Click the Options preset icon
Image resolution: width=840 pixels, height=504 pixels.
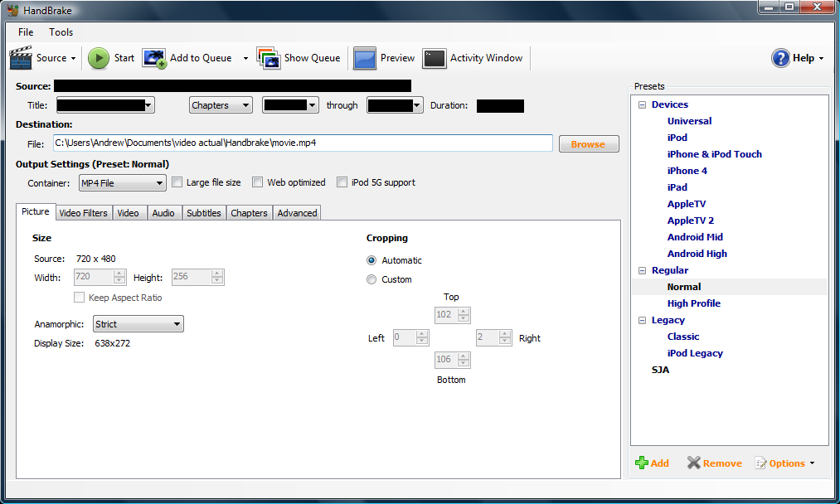(x=760, y=463)
